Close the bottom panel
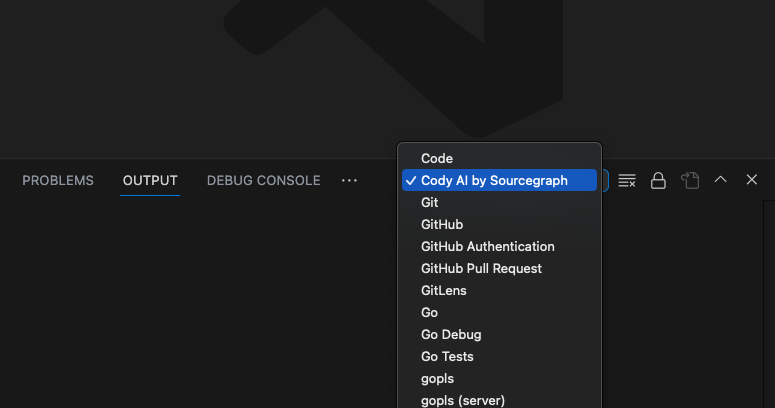Screen dimensions: 775x408 click(752, 180)
